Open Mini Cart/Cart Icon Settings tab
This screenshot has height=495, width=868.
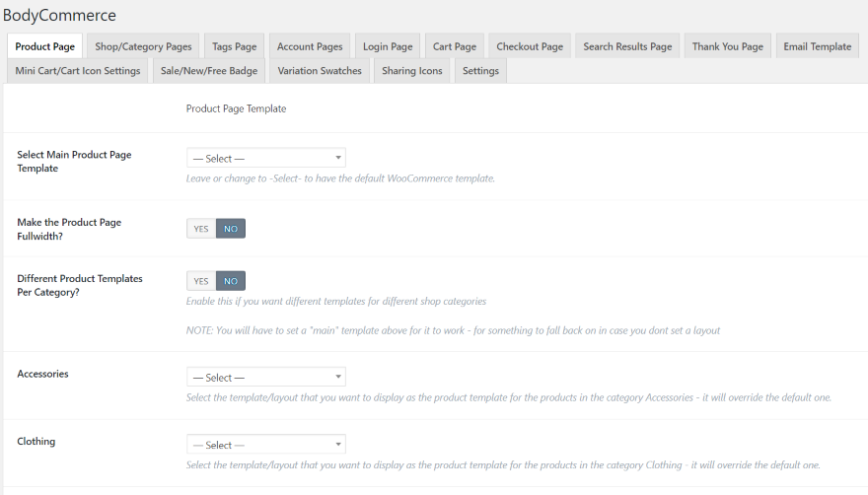pyautogui.click(x=78, y=71)
